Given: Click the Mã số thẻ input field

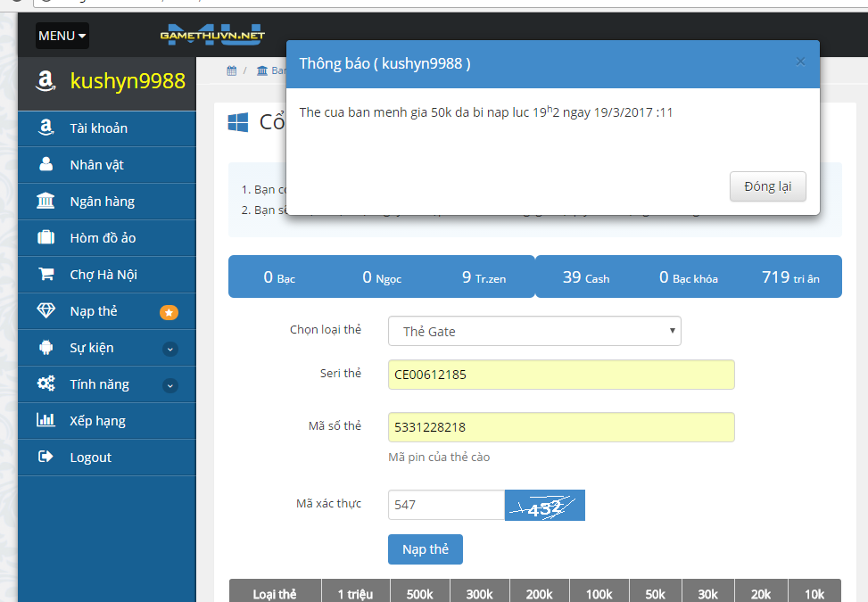Looking at the screenshot, I should pos(561,427).
